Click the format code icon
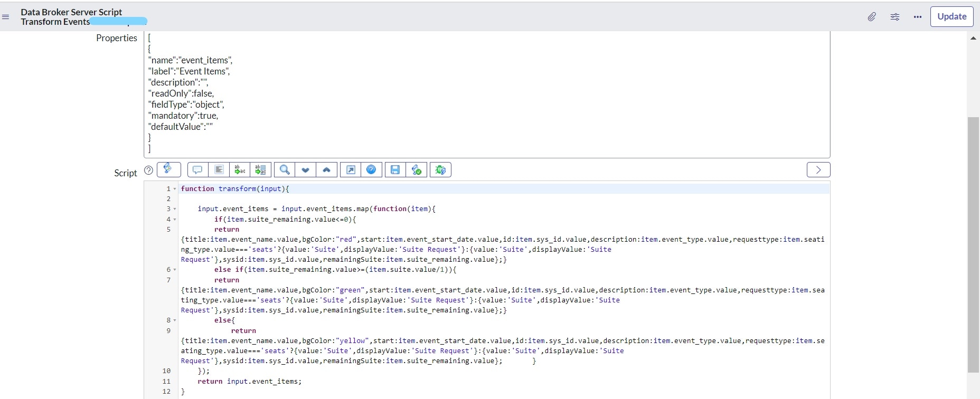This screenshot has width=980, height=399. (219, 170)
